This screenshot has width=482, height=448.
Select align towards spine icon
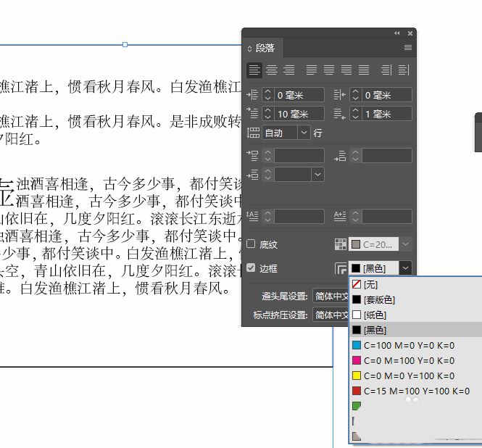coord(386,70)
